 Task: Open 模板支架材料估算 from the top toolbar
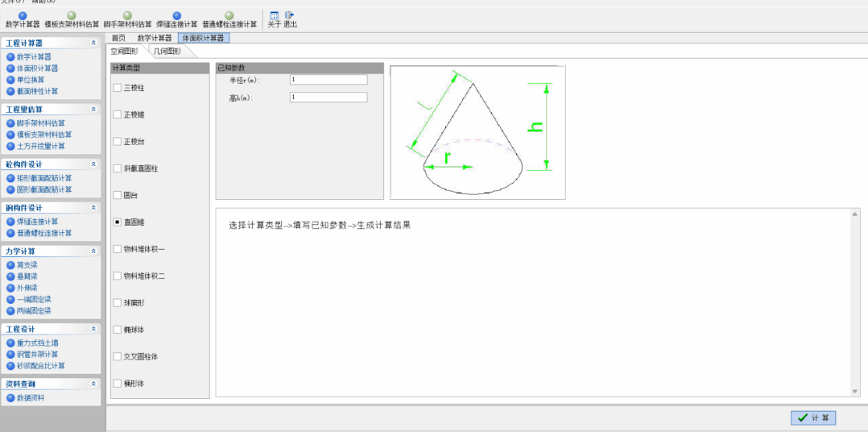tap(72, 15)
